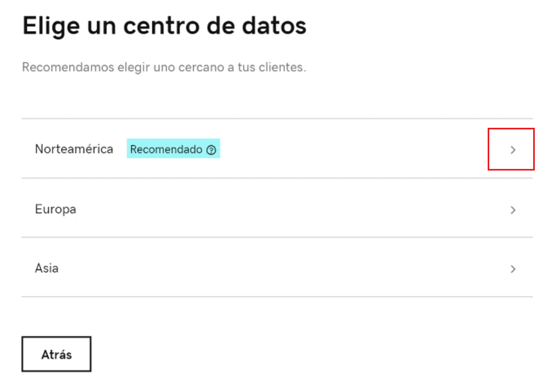
Task: Expand the Norteamérica data center options
Action: pyautogui.click(x=513, y=150)
